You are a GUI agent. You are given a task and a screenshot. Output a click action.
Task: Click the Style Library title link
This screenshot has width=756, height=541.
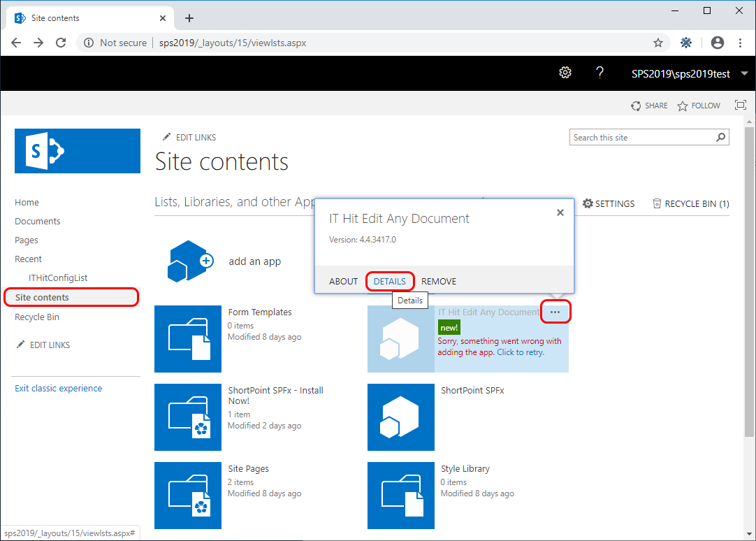(x=465, y=469)
